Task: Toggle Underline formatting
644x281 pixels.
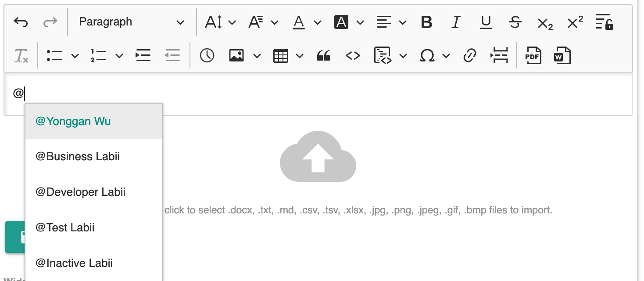Action: pos(486,22)
